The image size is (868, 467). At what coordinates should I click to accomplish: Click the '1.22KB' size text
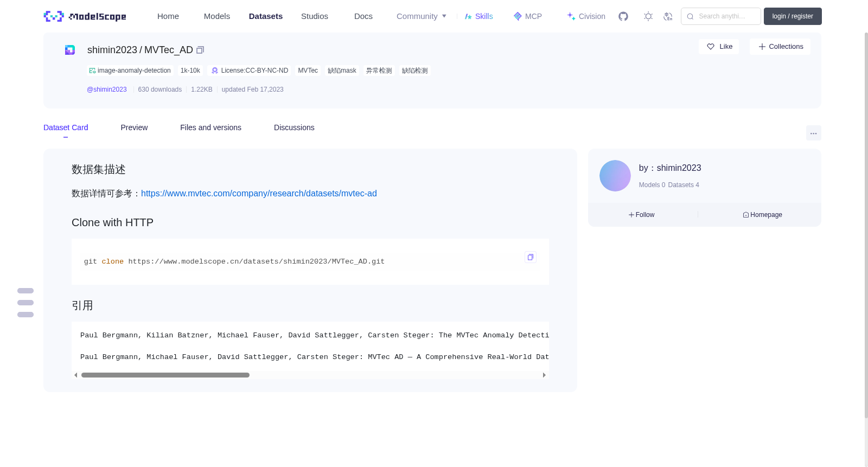pos(202,89)
